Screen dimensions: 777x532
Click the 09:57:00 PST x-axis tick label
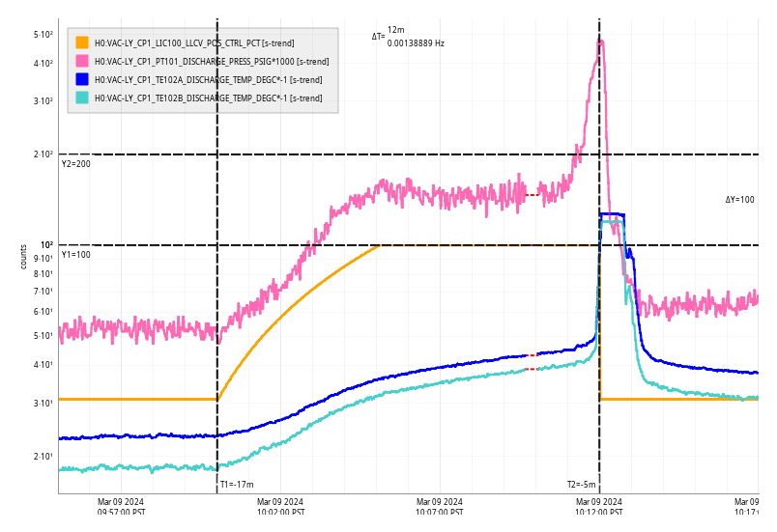click(121, 507)
